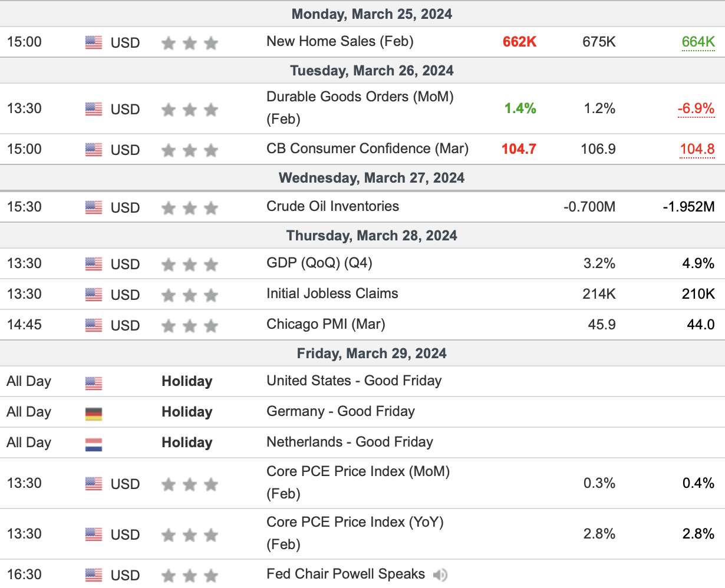Click the Netherlands flag in the holiday row
The width and height of the screenshot is (725, 588).
pyautogui.click(x=94, y=444)
